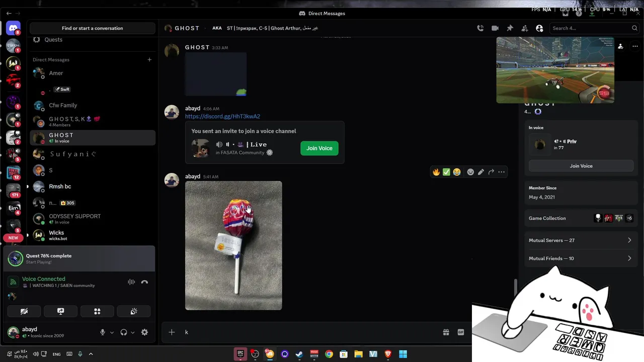Open the lollipop image attachment
This screenshot has height=362, width=644.
click(233, 245)
